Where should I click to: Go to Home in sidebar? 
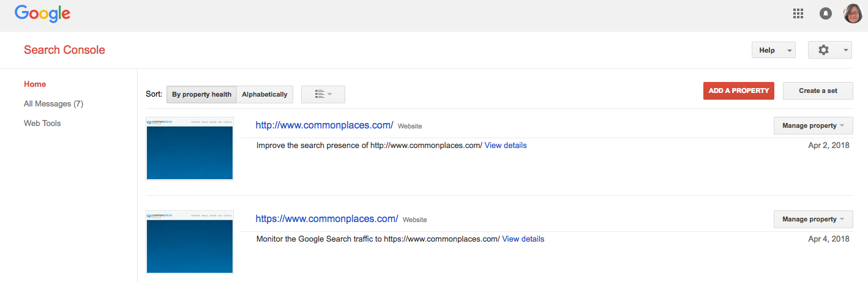pyautogui.click(x=35, y=84)
